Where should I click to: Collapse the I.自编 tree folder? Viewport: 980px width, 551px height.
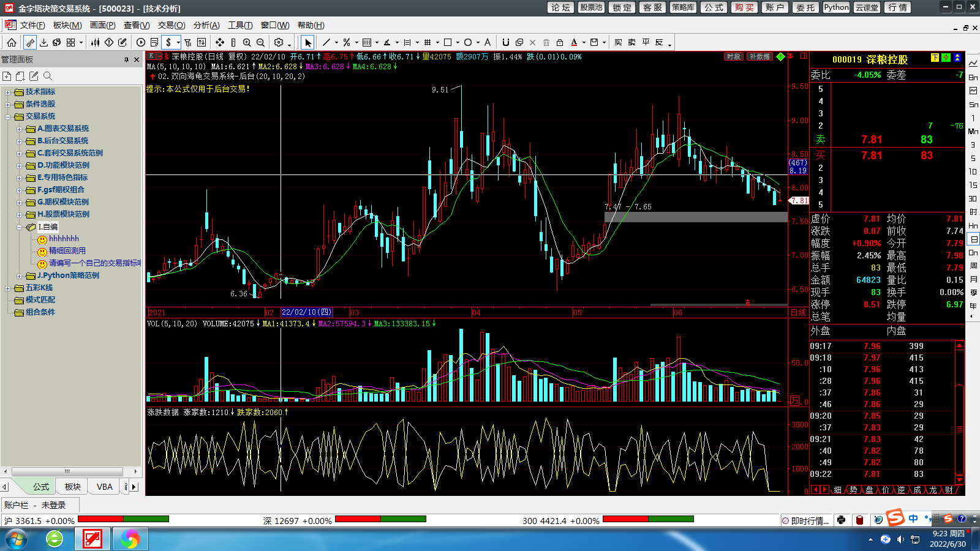coord(20,227)
